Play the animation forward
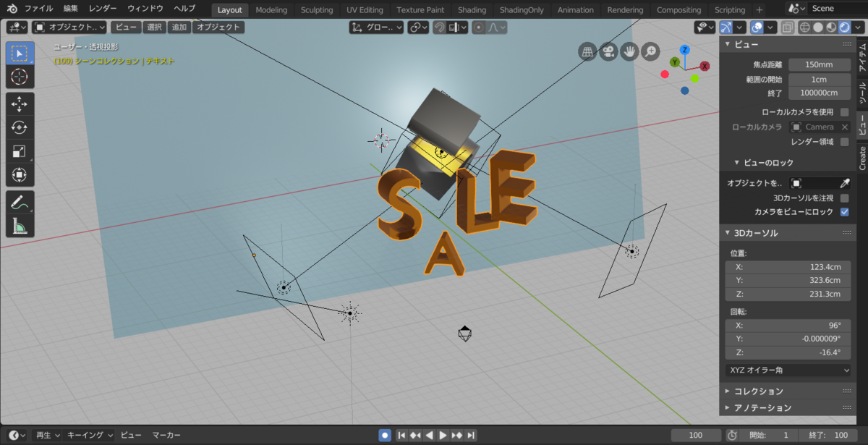868x445 pixels. pos(443,435)
